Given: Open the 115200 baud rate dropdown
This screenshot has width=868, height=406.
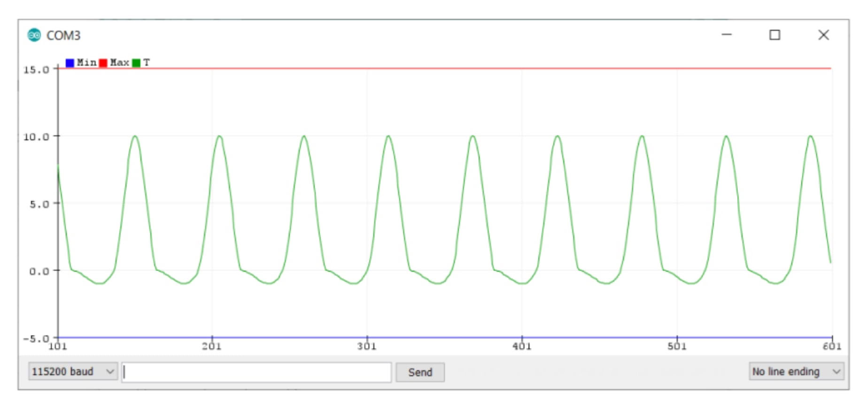Looking at the screenshot, I should (73, 372).
